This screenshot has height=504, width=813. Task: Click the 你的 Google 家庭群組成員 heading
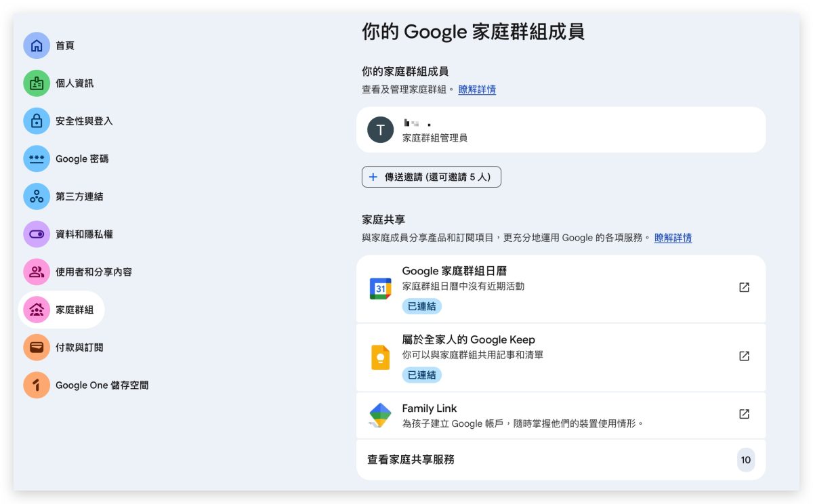pyautogui.click(x=473, y=31)
